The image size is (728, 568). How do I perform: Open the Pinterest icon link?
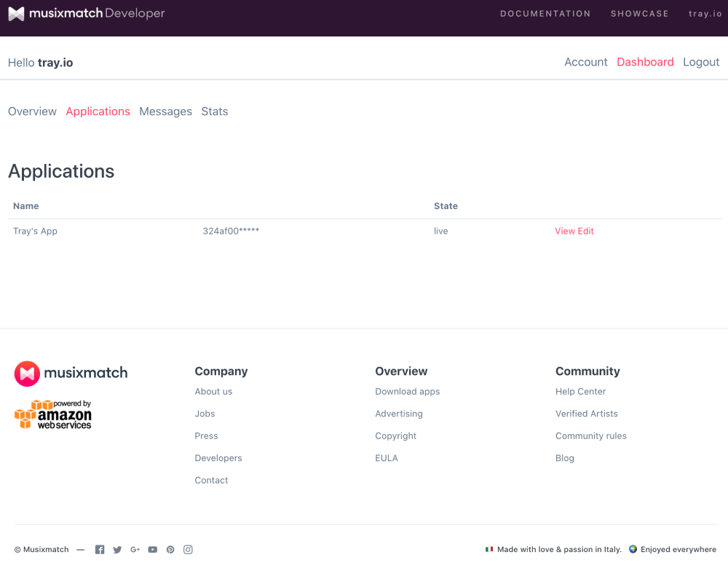170,550
